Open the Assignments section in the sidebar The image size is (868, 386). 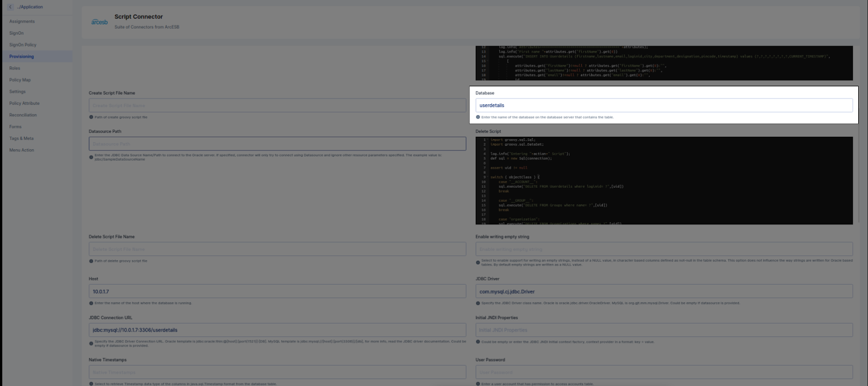22,22
